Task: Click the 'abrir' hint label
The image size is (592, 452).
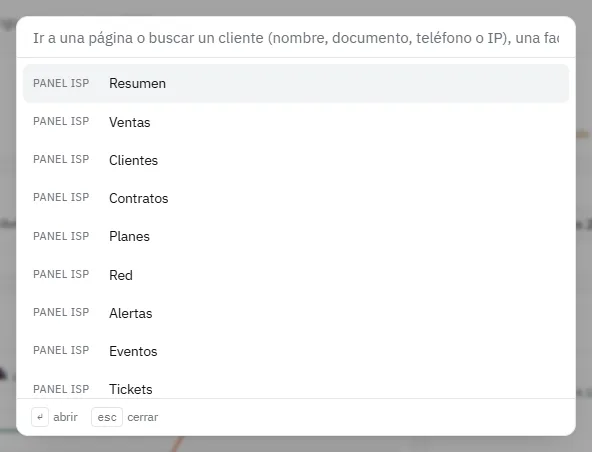Action: [65, 417]
